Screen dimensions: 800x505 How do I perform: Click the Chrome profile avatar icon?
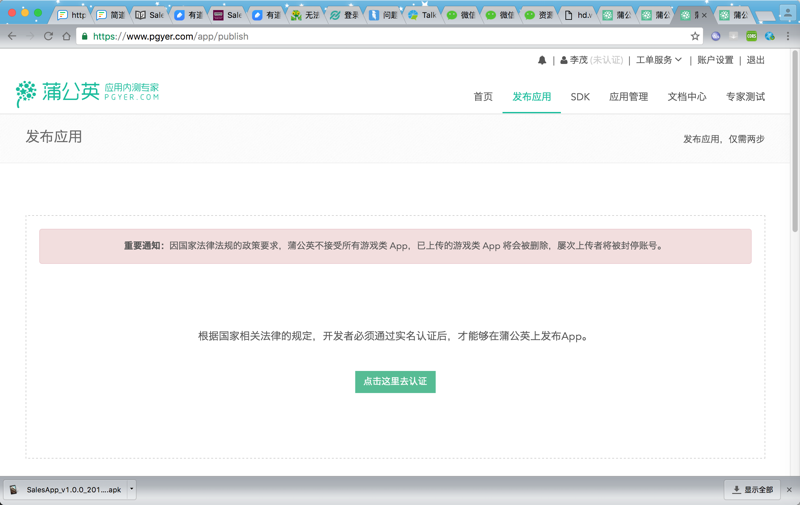(788, 13)
